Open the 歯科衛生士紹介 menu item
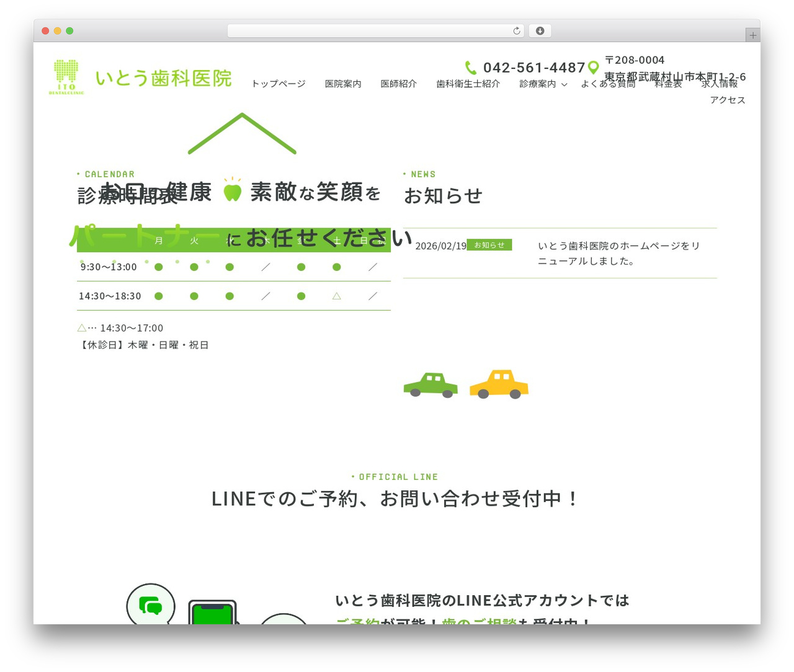794x672 pixels. tap(468, 84)
